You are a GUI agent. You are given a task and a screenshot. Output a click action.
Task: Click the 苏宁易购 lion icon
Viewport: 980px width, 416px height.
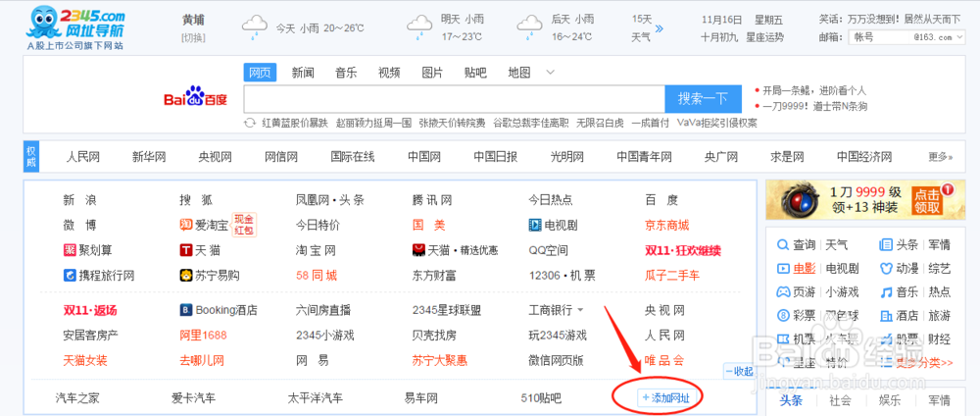tap(185, 276)
